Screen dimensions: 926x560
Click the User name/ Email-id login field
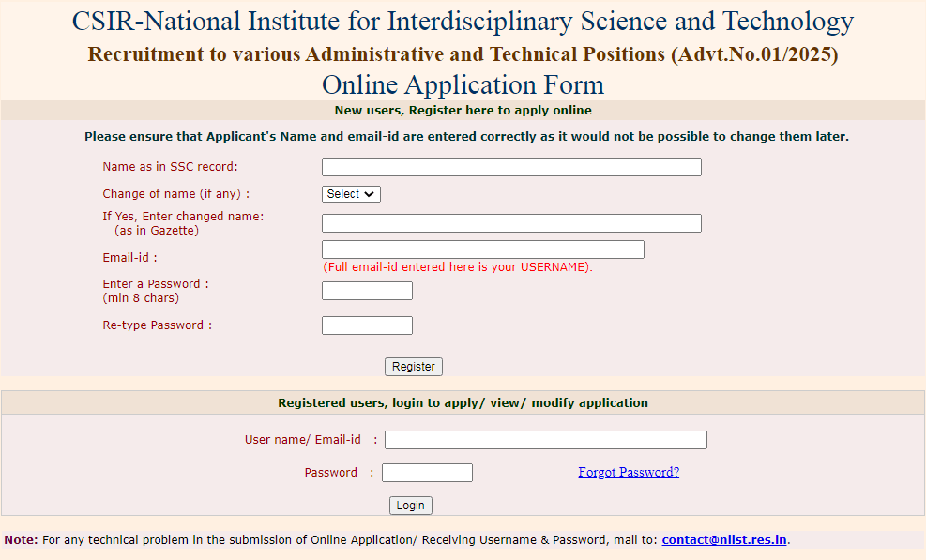545,440
